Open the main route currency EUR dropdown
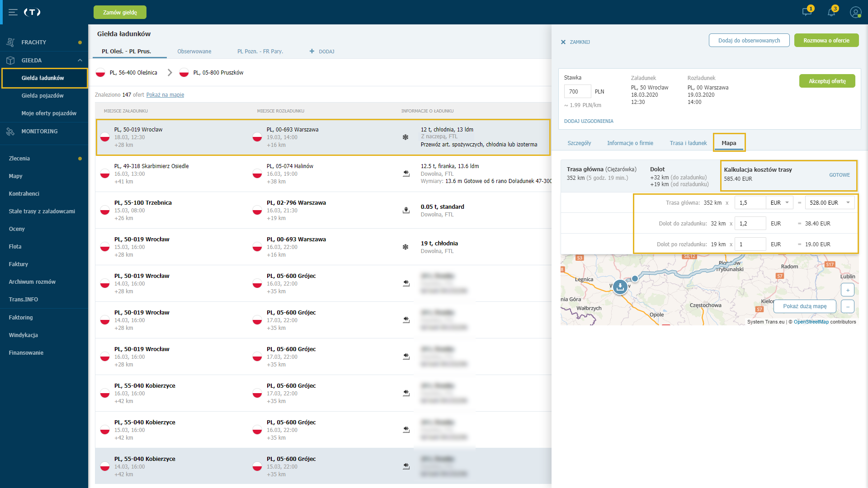This screenshot has height=488, width=868. coord(780,203)
